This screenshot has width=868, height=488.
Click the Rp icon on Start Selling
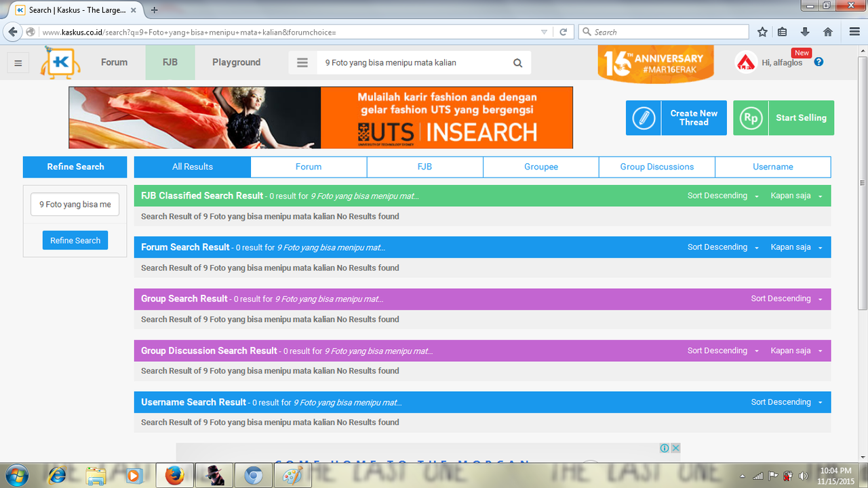coord(751,118)
